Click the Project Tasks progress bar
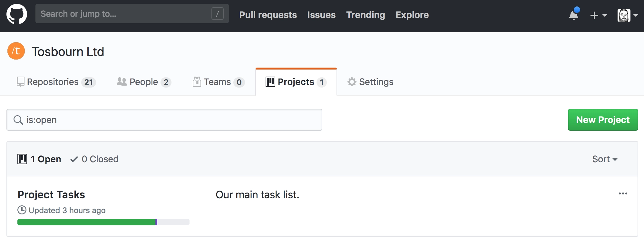The width and height of the screenshot is (644, 244). [103, 222]
